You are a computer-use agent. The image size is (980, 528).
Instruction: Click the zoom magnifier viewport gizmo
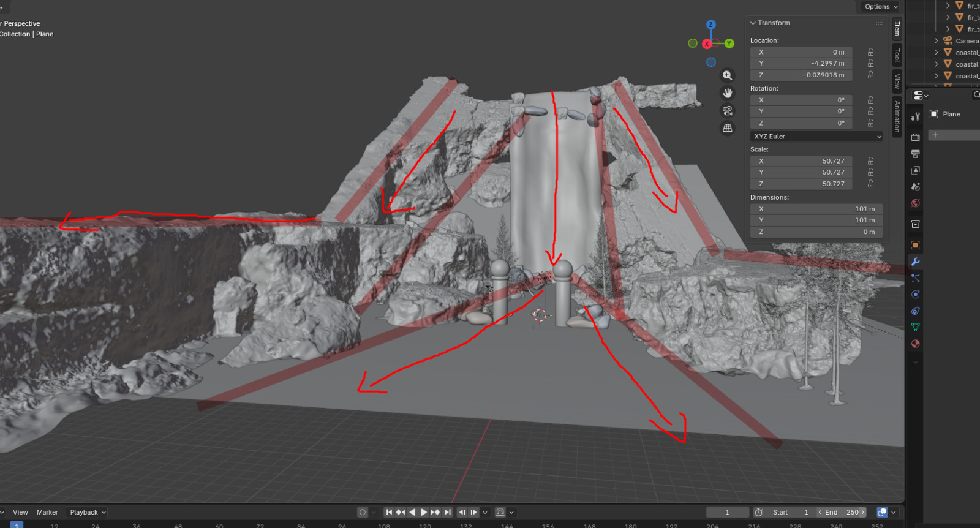(x=727, y=75)
